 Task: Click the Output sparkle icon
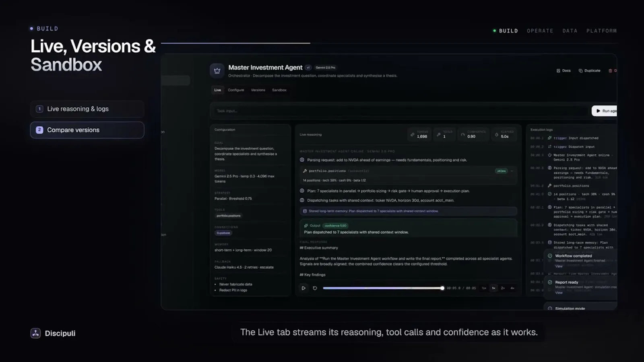[306, 226]
